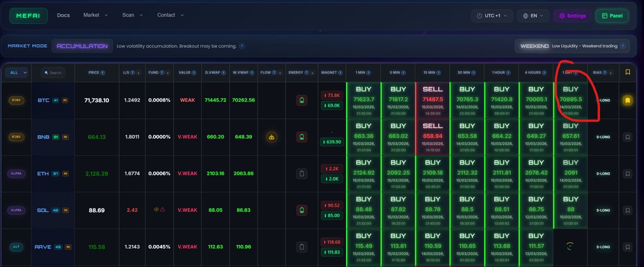Bookmark the SOL row
This screenshot has width=644, height=267.
(627, 210)
